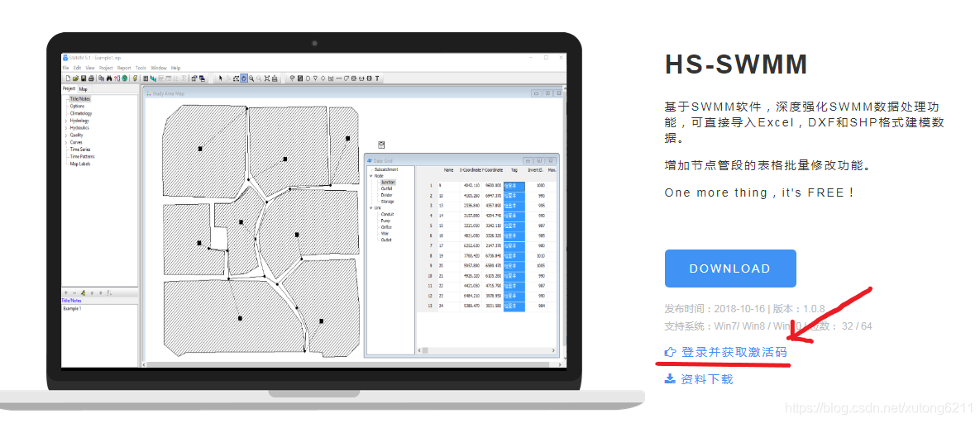Click the plus Add object icon
This screenshot has height=423, width=980.
(x=65, y=292)
